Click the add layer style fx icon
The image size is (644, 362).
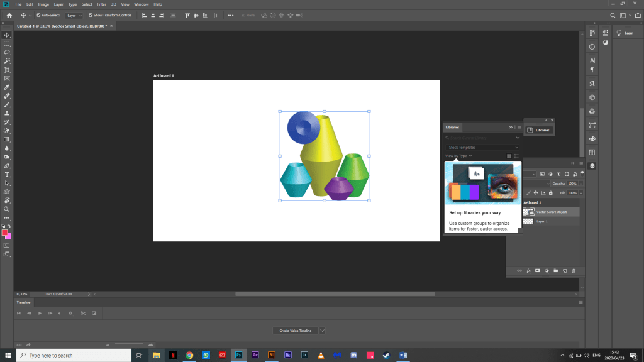tap(528, 271)
